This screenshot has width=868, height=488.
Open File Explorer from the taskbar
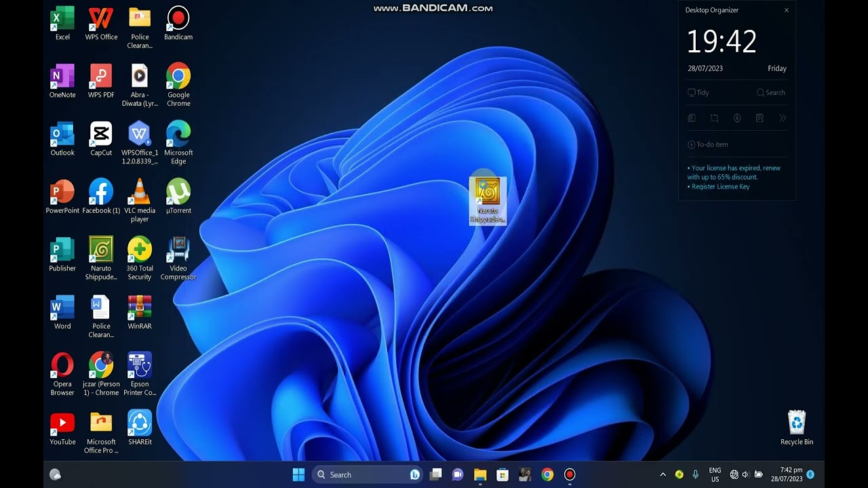tap(480, 474)
